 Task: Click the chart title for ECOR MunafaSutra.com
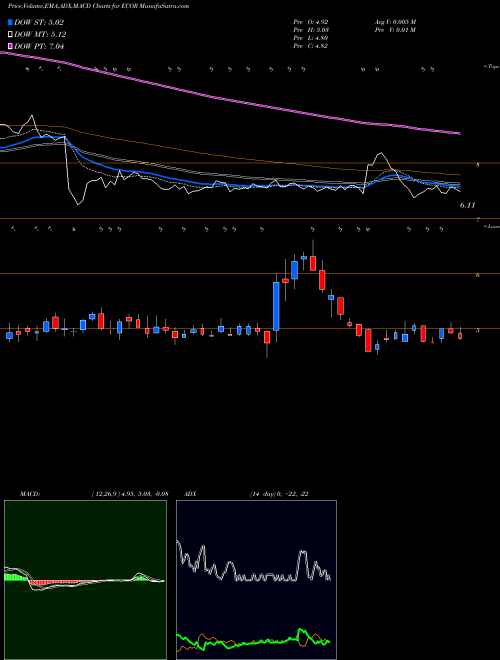click(98, 6)
